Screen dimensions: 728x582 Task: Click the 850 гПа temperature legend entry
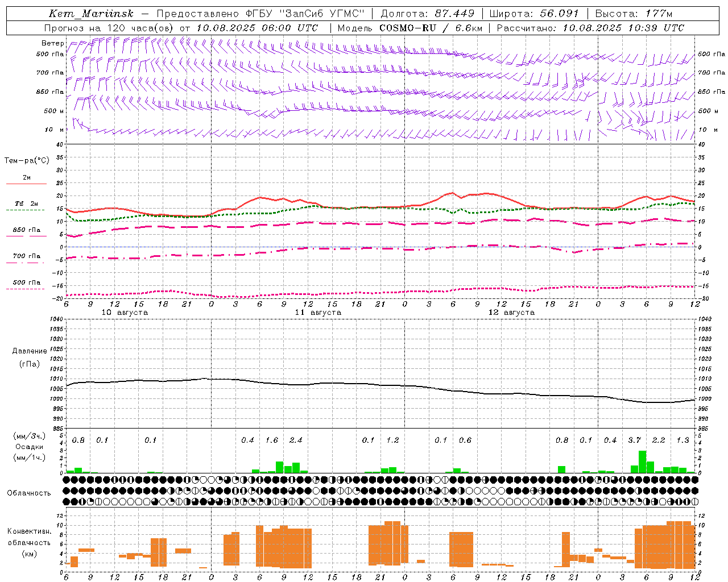[x=27, y=230]
